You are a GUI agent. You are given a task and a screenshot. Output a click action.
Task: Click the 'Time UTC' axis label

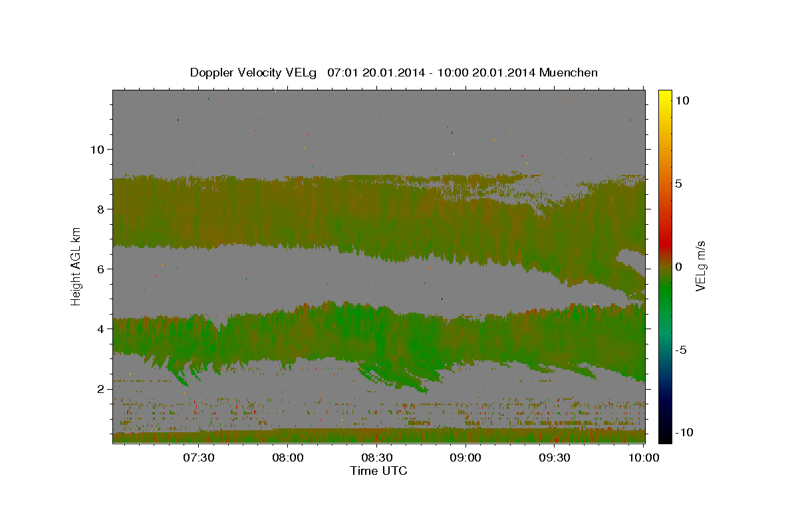pos(378,471)
